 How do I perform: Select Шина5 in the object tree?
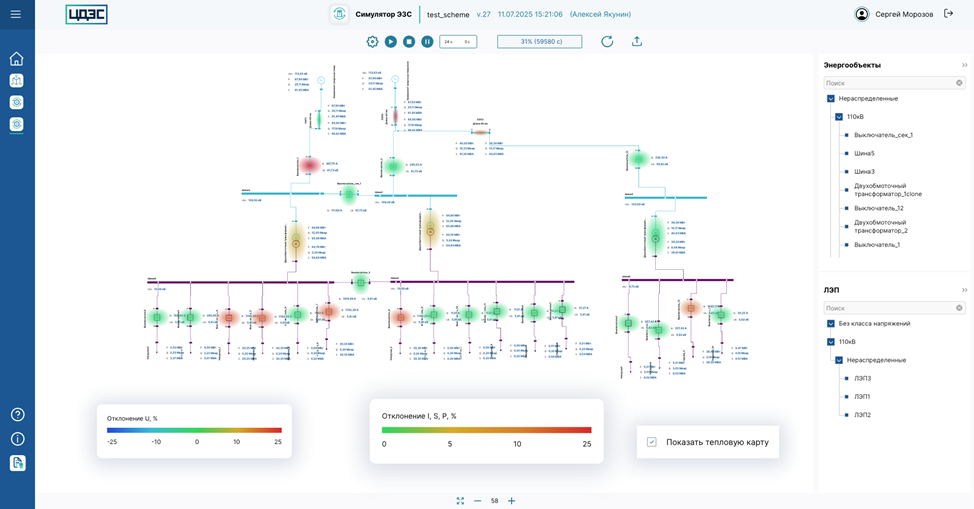[864, 153]
